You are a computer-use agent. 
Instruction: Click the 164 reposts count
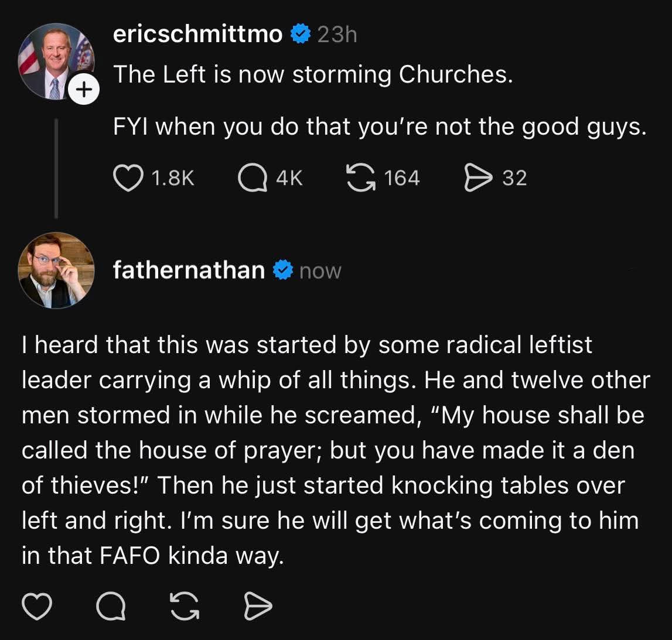coord(401,177)
